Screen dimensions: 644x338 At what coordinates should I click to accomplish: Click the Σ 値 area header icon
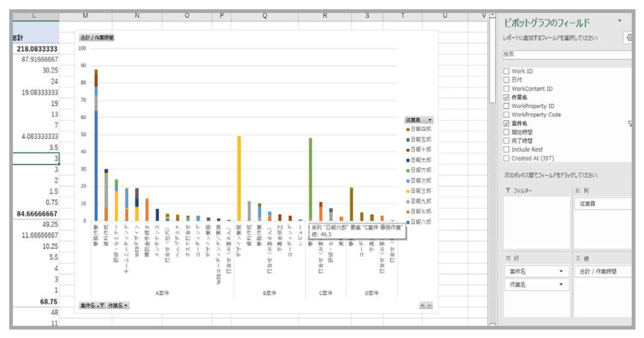578,258
